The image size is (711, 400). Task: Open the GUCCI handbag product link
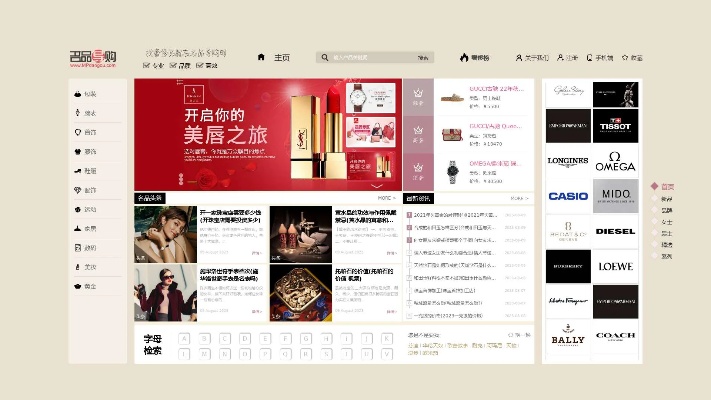495,126
